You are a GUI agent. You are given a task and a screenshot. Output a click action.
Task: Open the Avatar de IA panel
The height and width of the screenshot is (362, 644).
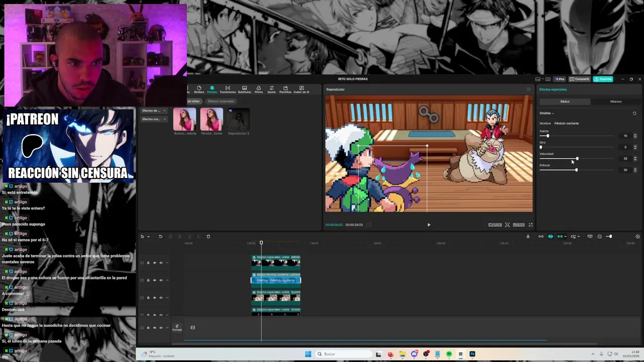pos(301,89)
